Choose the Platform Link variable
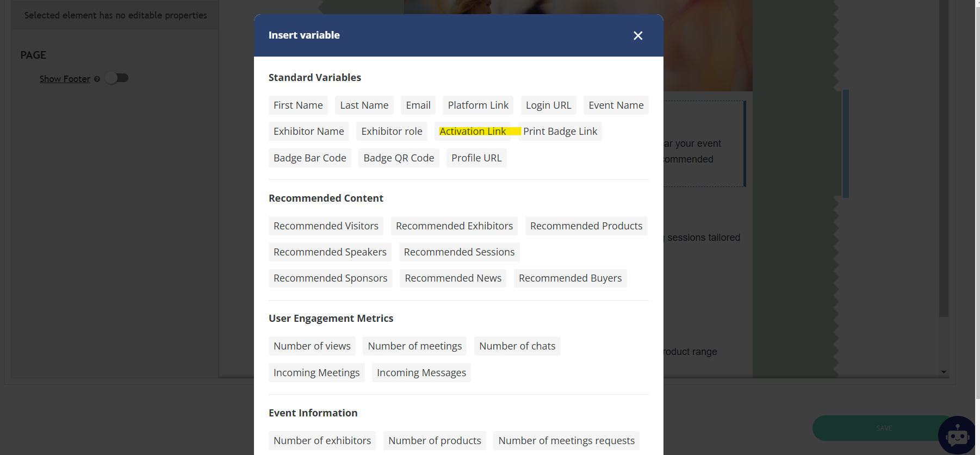 click(x=478, y=105)
